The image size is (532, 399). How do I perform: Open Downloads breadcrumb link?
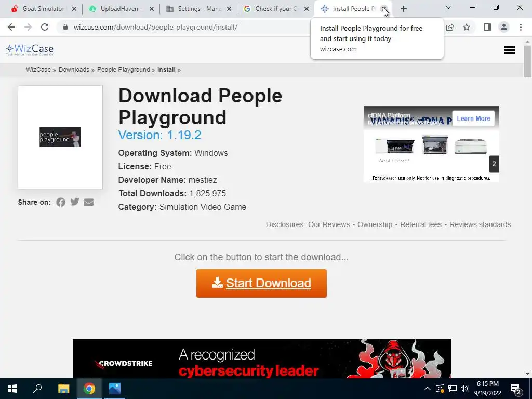74,70
